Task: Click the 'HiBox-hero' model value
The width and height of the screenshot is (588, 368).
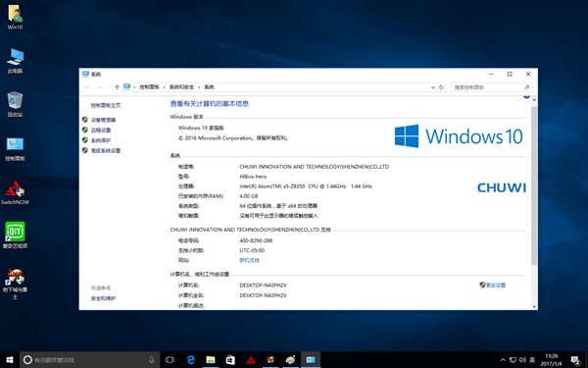Action: click(253, 177)
